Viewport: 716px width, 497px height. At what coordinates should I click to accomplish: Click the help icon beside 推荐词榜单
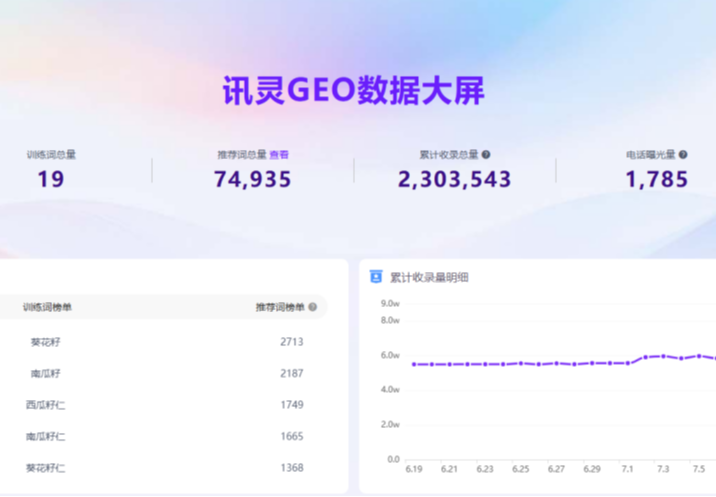point(313,307)
